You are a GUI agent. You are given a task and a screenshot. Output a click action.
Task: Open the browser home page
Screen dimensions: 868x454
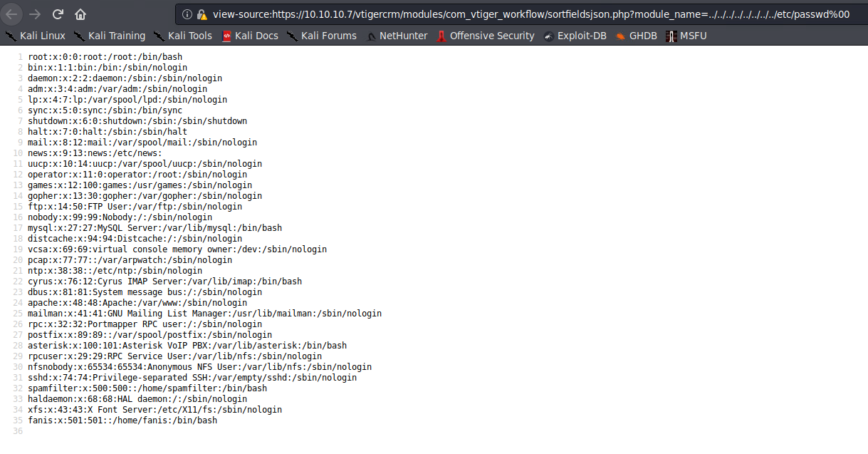tap(80, 14)
